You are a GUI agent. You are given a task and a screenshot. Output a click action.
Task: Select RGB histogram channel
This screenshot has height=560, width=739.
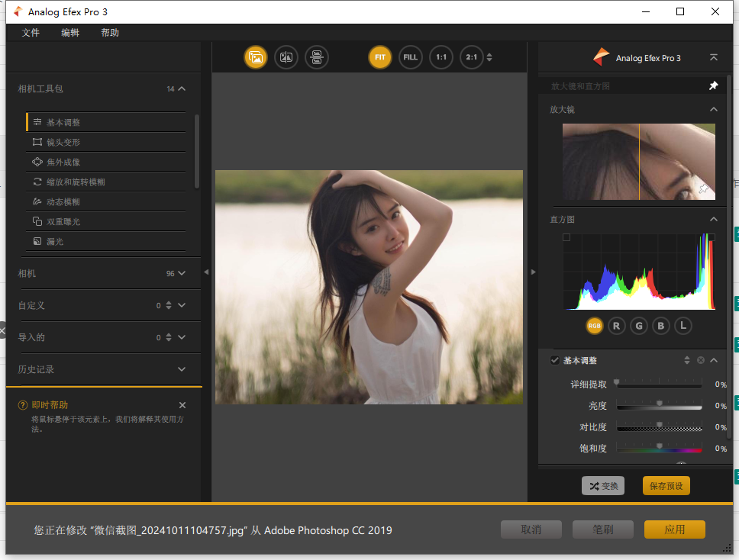594,326
